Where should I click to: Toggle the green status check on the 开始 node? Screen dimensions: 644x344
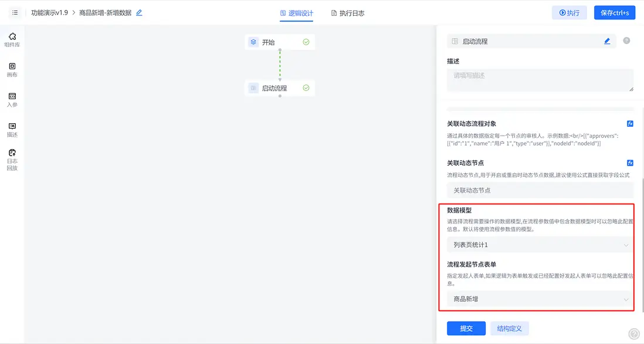[x=305, y=42]
